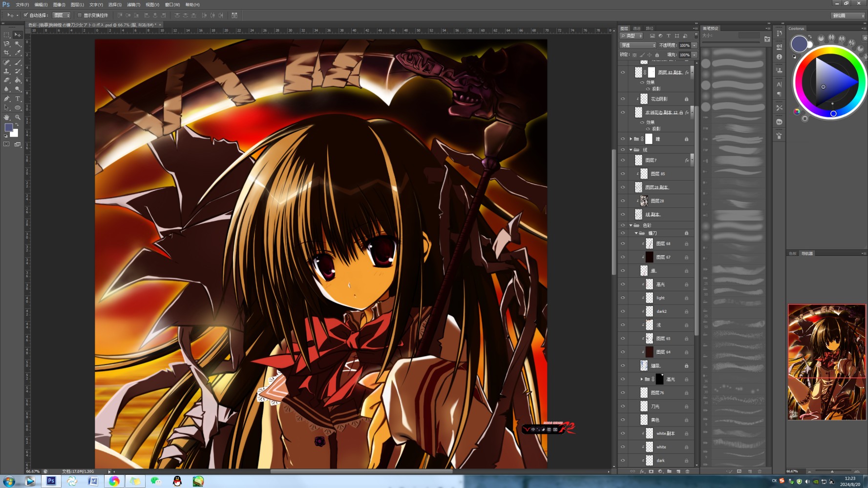This screenshot has width=868, height=488.
Task: Select the Clone Stamp tool
Action: [7, 71]
